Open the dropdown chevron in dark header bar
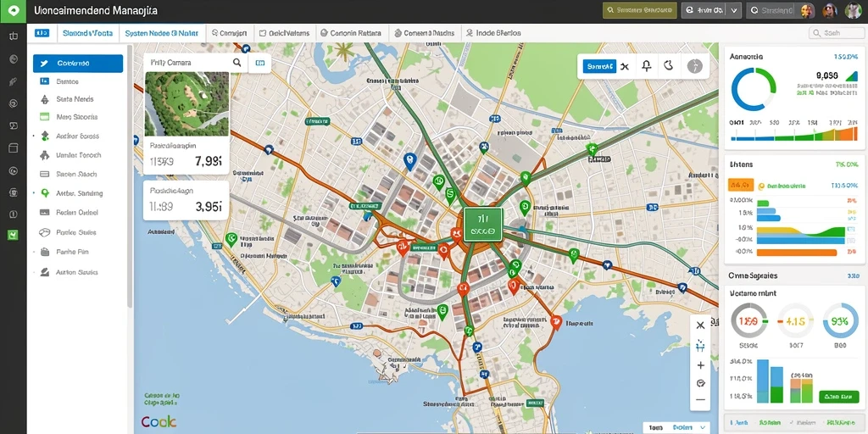The width and height of the screenshot is (868, 434). 734,10
